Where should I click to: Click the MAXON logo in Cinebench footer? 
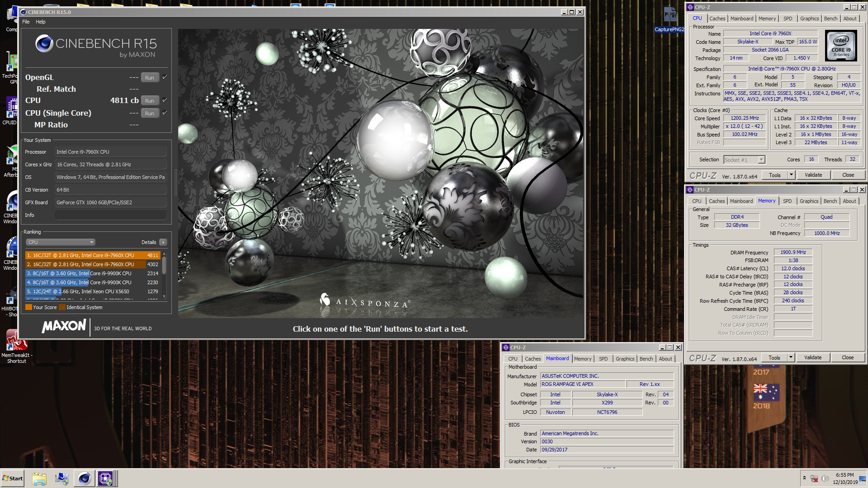[x=64, y=326]
